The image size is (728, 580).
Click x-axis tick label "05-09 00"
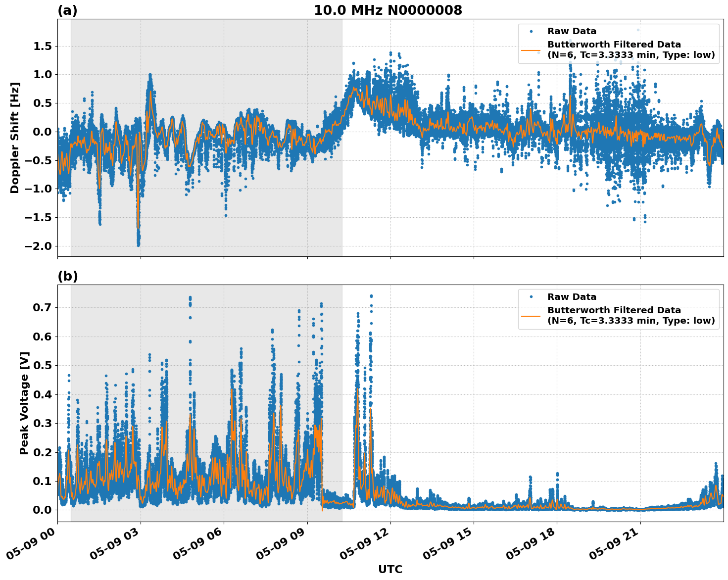32,543
